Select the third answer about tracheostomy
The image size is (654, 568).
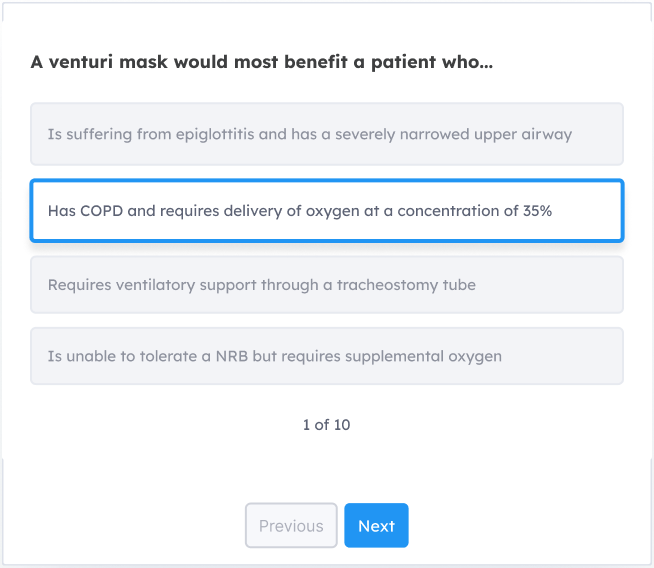[x=326, y=285]
